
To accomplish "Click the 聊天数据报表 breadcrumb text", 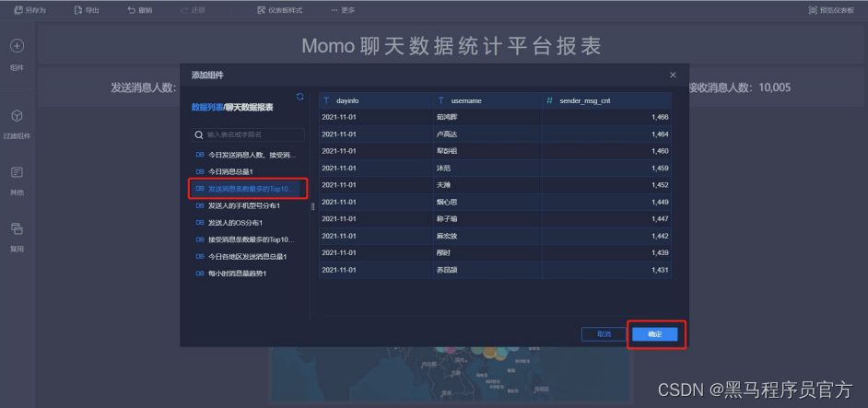I will [249, 108].
